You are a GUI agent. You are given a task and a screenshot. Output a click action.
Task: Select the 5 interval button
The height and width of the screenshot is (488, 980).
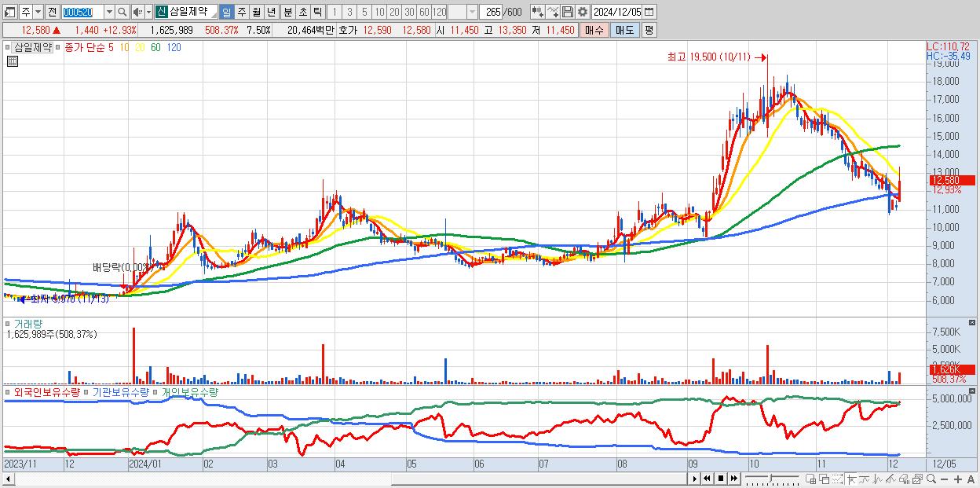(364, 12)
